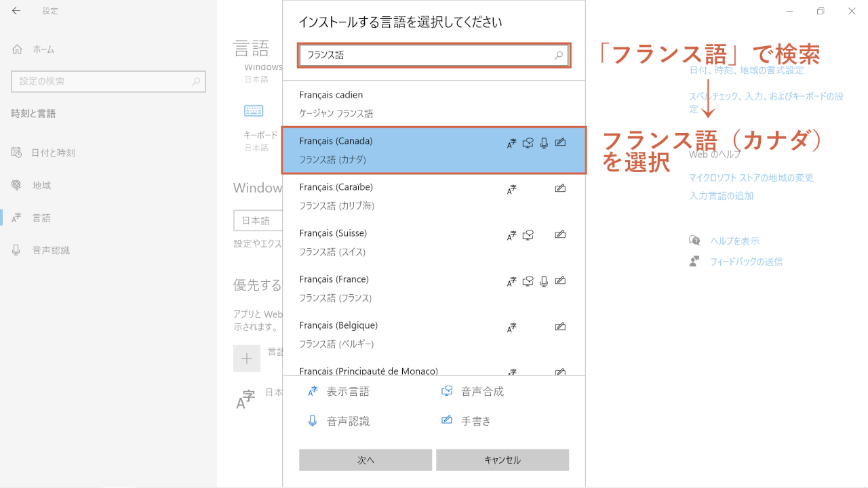Click the 音声認識 microphone icon in sidebar
The height and width of the screenshot is (488, 868).
pos(17,250)
